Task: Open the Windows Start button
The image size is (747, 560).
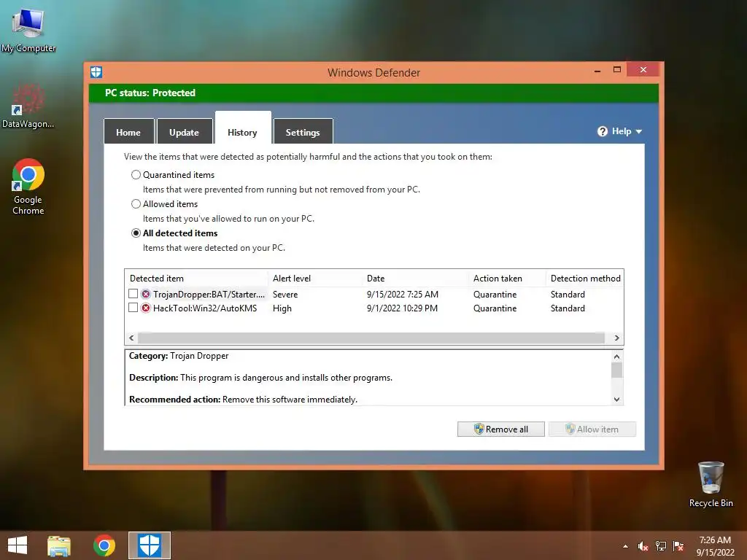Action: click(18, 545)
